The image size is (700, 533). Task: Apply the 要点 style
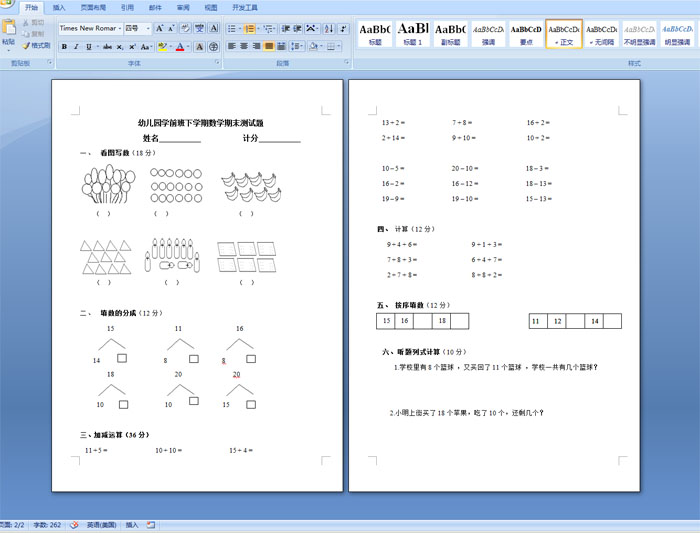pyautogui.click(x=526, y=34)
